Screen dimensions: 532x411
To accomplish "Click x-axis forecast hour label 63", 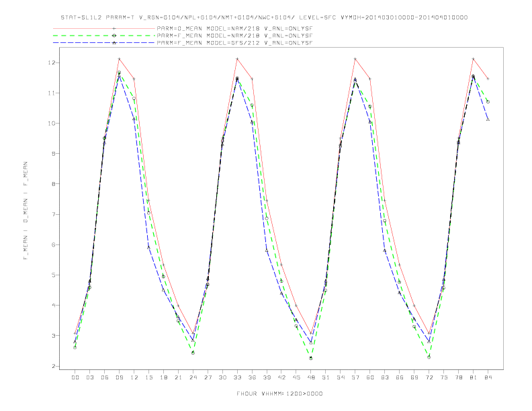I will pyautogui.click(x=385, y=377).
